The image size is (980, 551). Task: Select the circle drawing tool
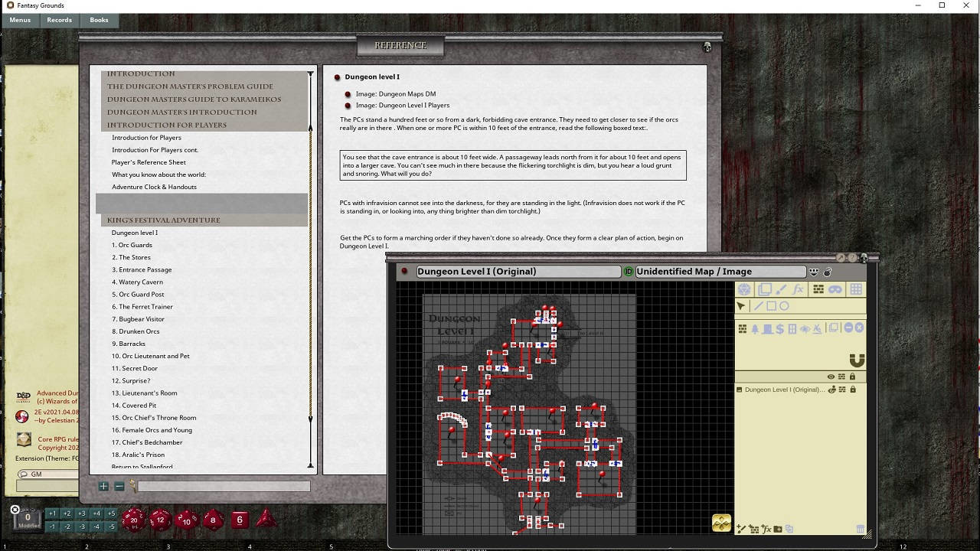[x=784, y=305]
